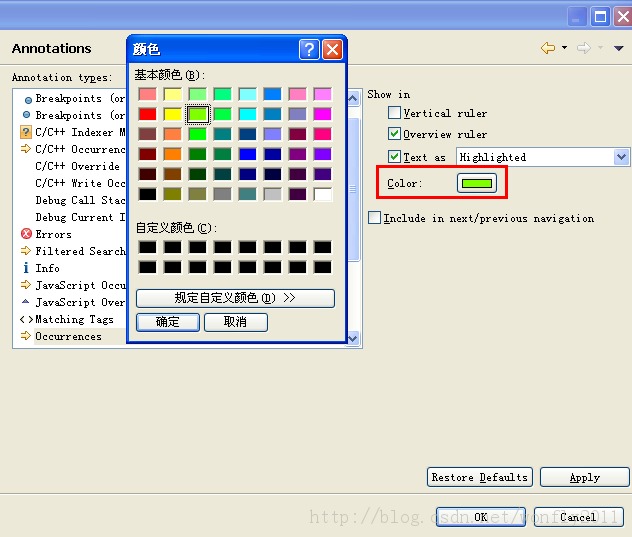Enable the Vertical ruler checkbox
The height and width of the screenshot is (537, 632).
click(x=395, y=113)
